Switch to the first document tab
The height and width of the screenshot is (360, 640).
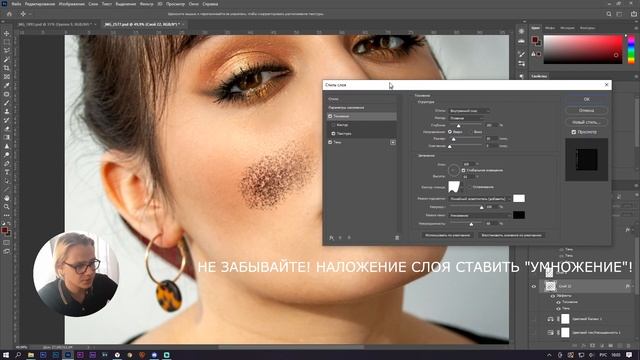[56, 24]
